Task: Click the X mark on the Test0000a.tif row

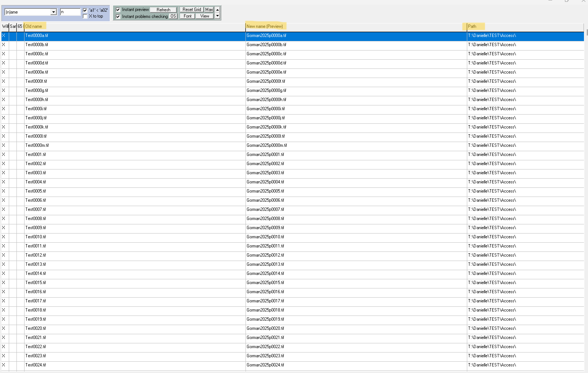Action: [x=4, y=36]
